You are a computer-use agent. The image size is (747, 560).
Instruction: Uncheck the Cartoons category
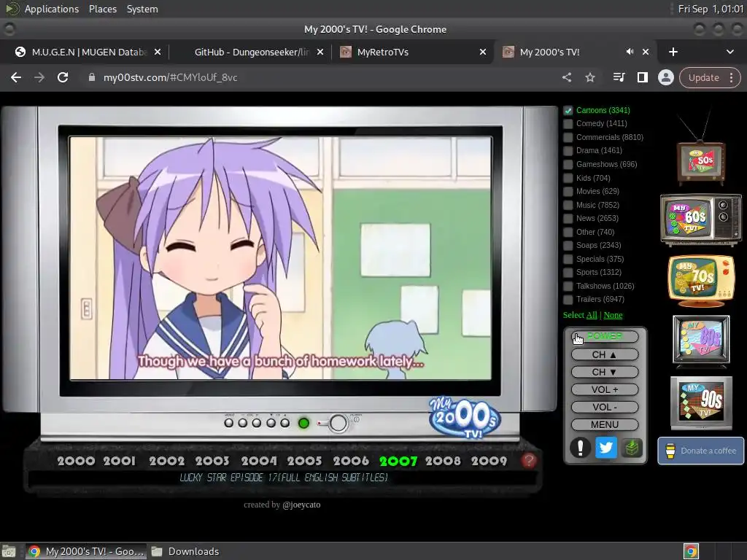tap(568, 111)
